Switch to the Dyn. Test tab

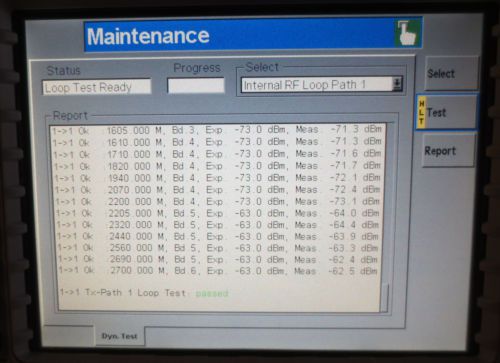pyautogui.click(x=119, y=336)
